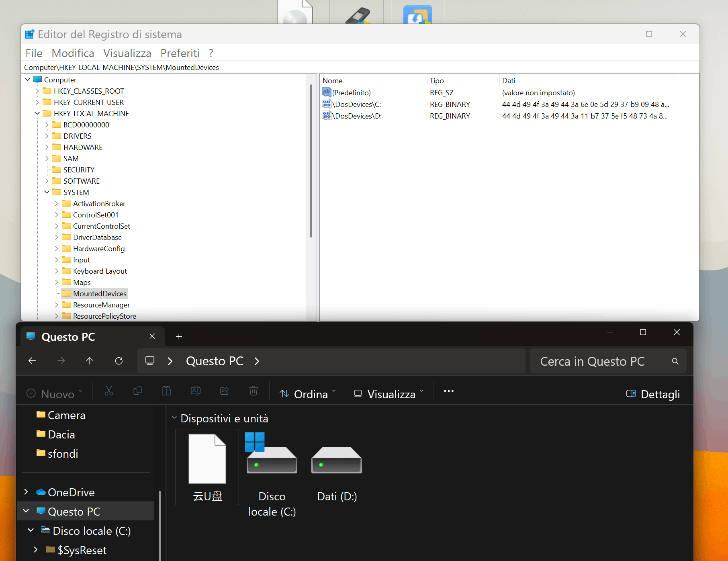Click the search magnifier icon in Explorer
The width and height of the screenshot is (728, 561).
[x=675, y=361]
